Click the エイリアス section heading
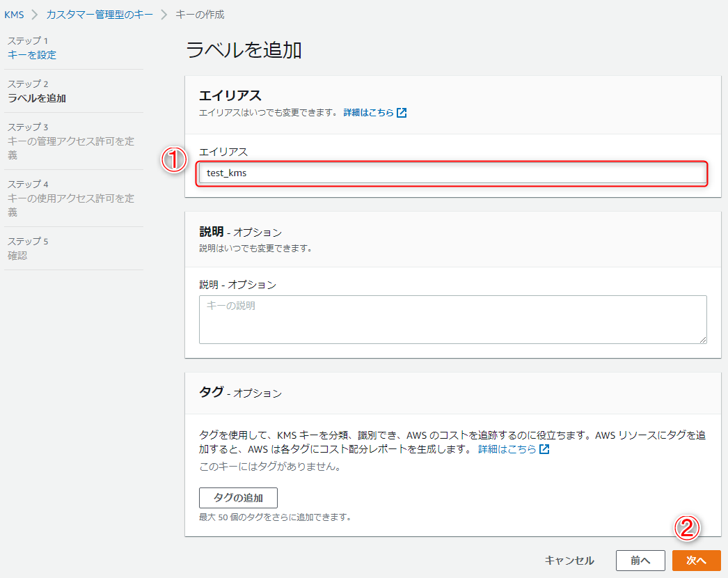This screenshot has width=728, height=578. pyautogui.click(x=230, y=95)
